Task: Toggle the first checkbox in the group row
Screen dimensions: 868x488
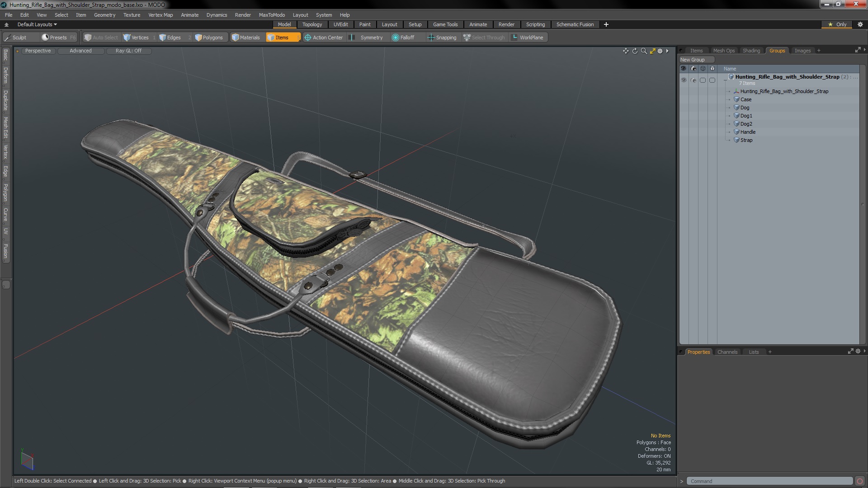Action: 703,80
